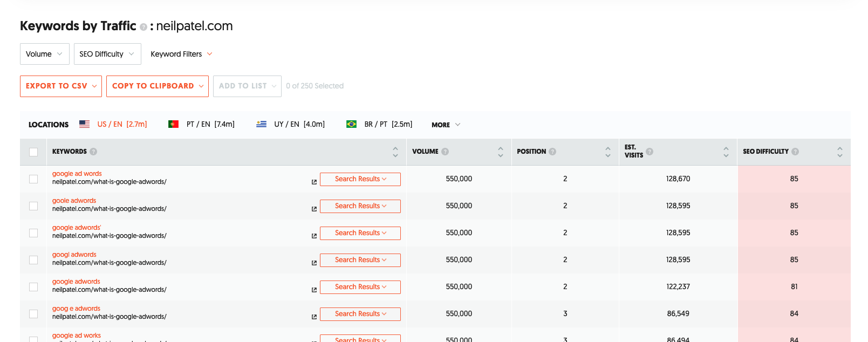
Task: Select the US / EN [2.7m] location
Action: tap(122, 124)
